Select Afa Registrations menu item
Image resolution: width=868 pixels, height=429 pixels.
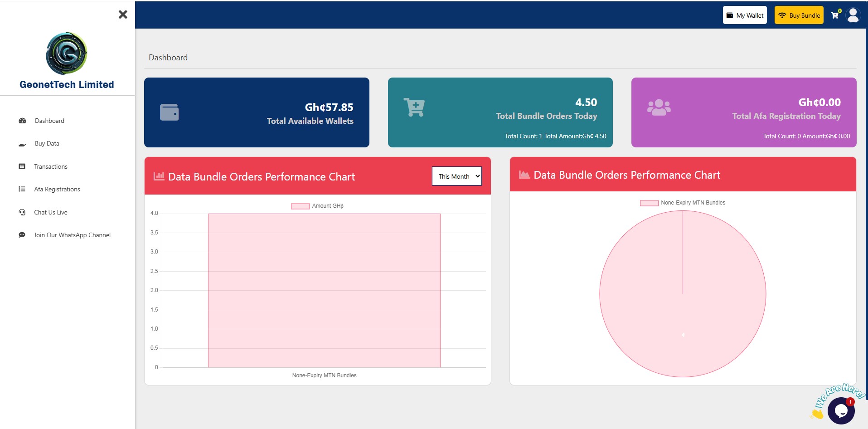click(x=57, y=189)
